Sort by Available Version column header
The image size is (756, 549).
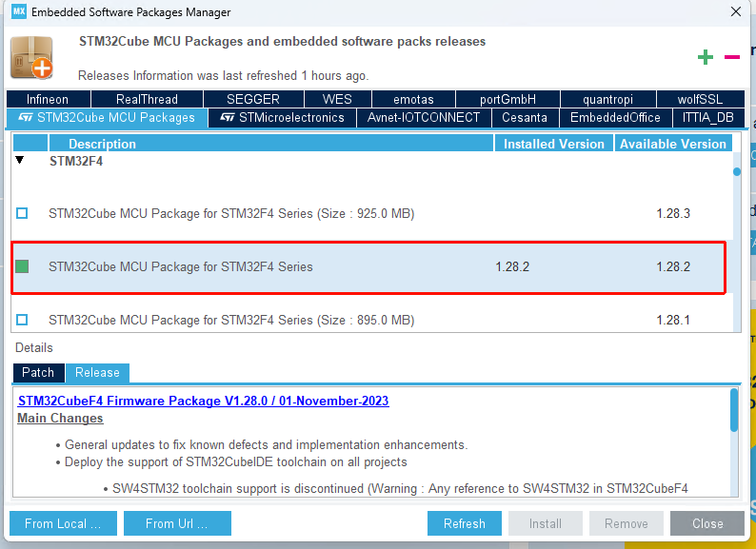pos(672,144)
